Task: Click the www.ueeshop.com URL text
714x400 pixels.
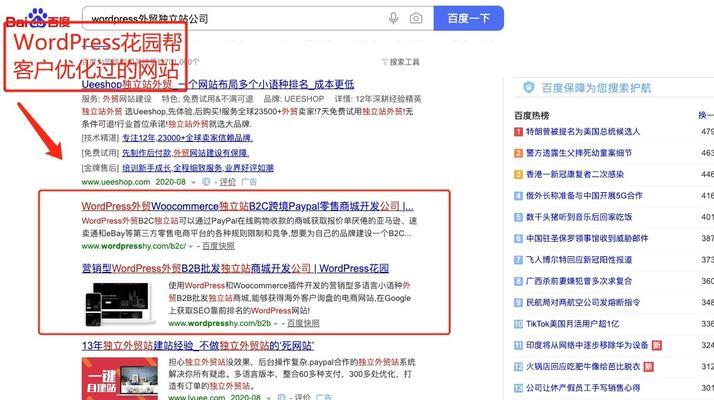Action: (x=116, y=182)
